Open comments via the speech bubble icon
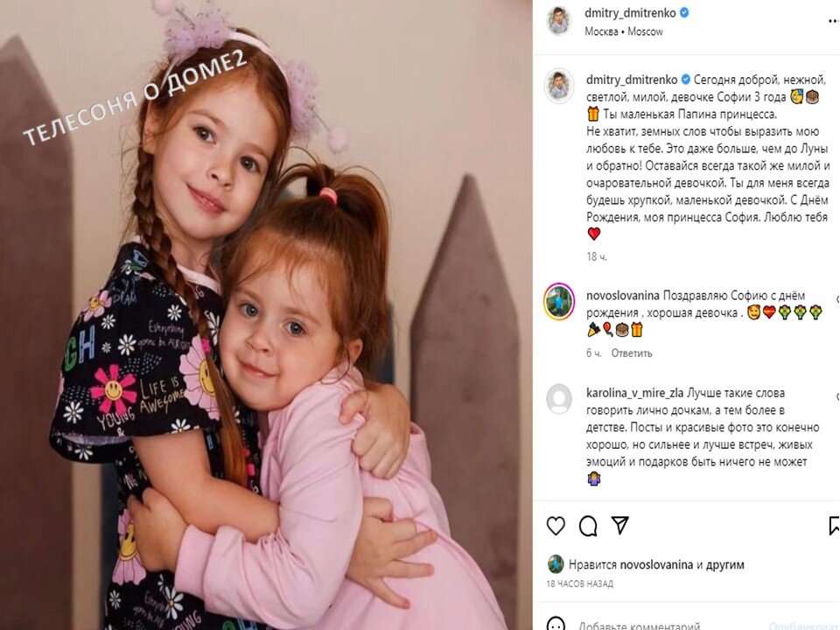This screenshot has height=630, width=840. 588,526
